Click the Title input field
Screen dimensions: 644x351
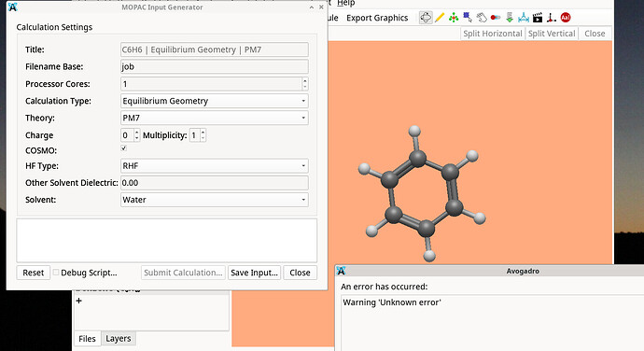215,49
